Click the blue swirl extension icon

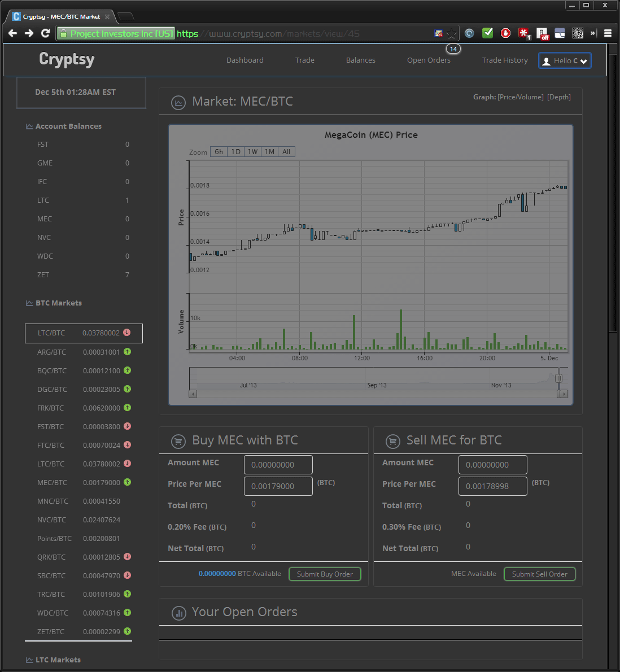point(469,33)
